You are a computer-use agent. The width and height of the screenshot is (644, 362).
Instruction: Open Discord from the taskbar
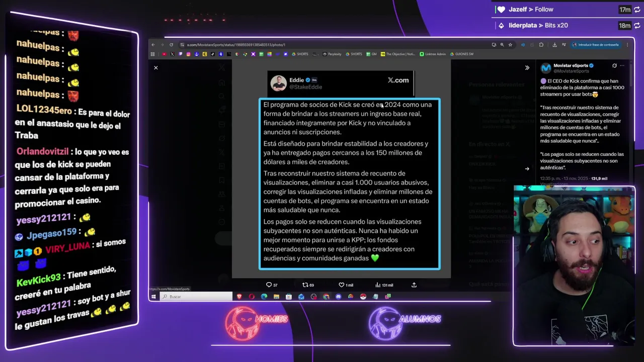(338, 297)
